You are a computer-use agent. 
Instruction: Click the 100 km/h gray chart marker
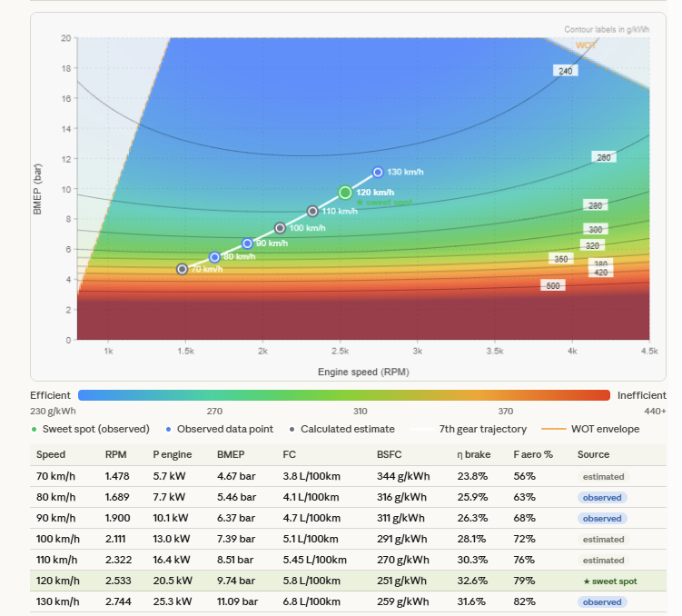280,228
